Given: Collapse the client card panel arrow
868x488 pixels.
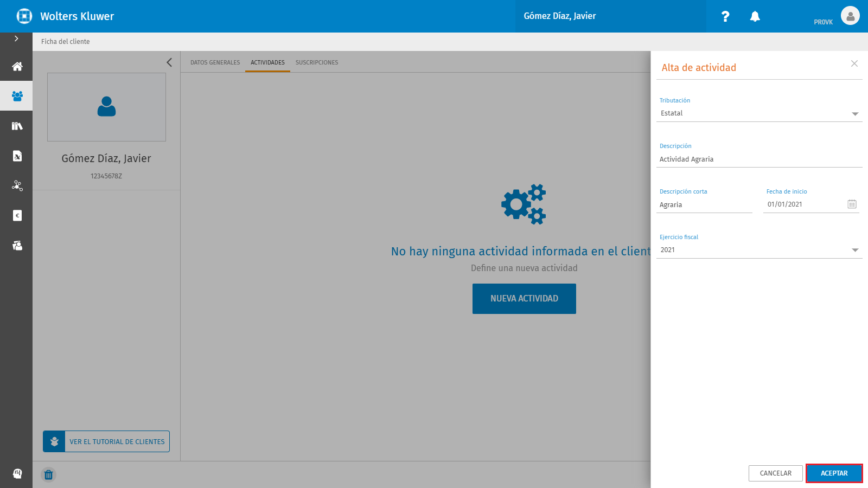Looking at the screenshot, I should (169, 62).
